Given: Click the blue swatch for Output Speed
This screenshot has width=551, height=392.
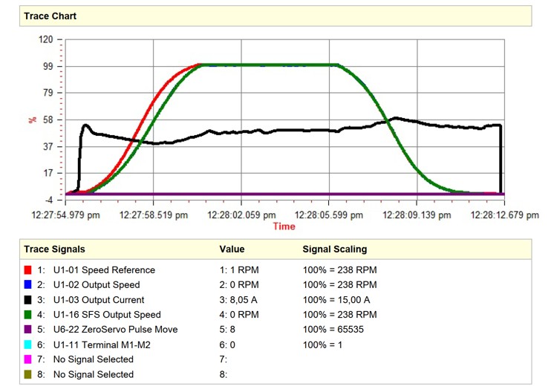Looking at the screenshot, I should click(28, 285).
